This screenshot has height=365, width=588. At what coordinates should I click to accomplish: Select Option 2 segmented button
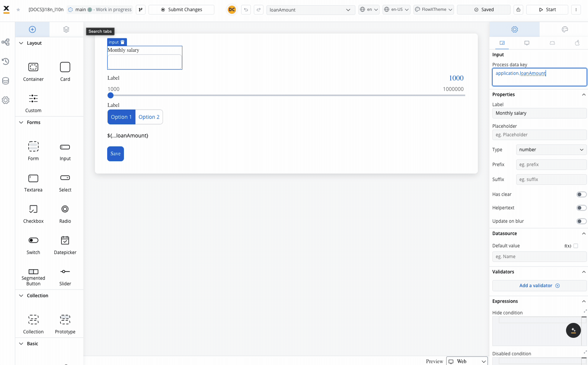(x=149, y=117)
